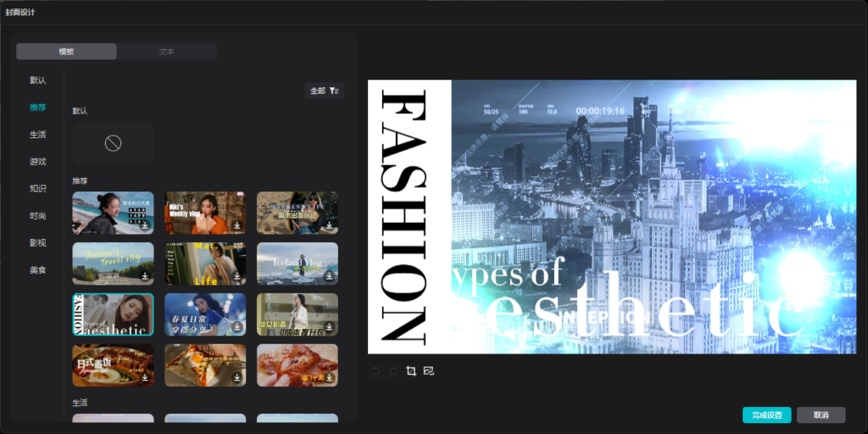
Task: Download the Iceland Vlog template via arrow icon
Action: point(330,275)
